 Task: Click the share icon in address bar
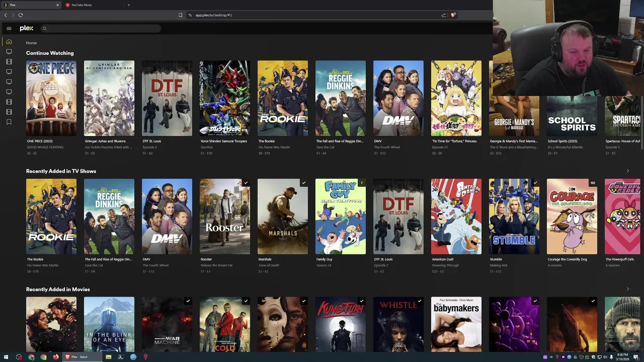[443, 15]
